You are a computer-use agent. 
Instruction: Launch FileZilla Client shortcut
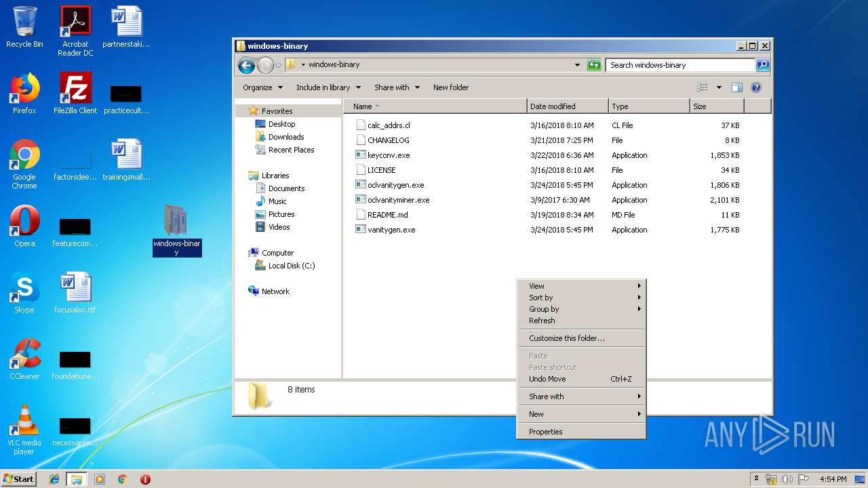[75, 94]
